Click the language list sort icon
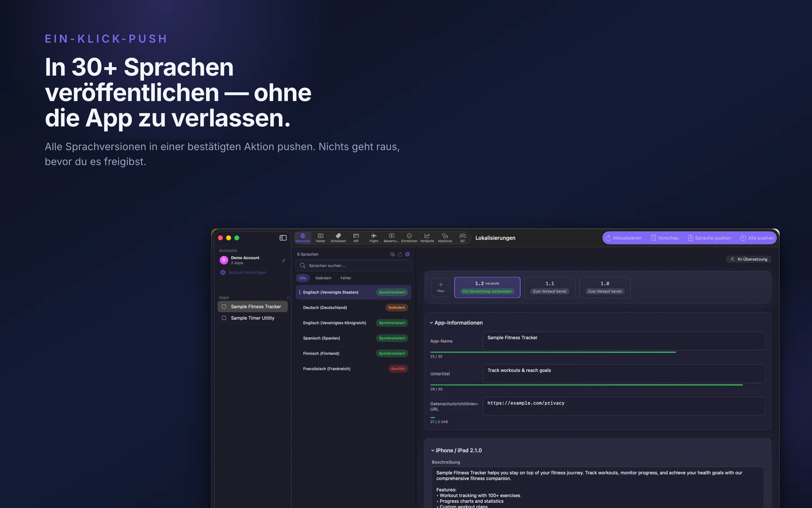Screen dimensions: 812x508 coord(392,254)
